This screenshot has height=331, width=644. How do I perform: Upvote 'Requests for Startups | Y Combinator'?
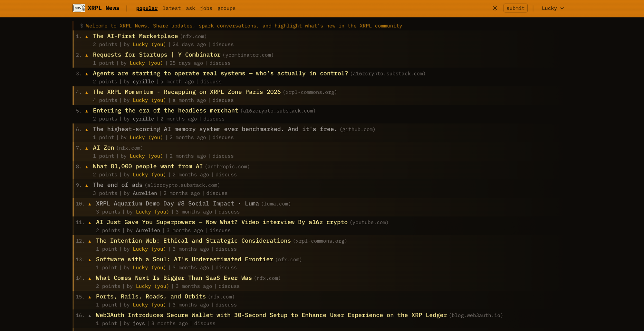coord(87,55)
